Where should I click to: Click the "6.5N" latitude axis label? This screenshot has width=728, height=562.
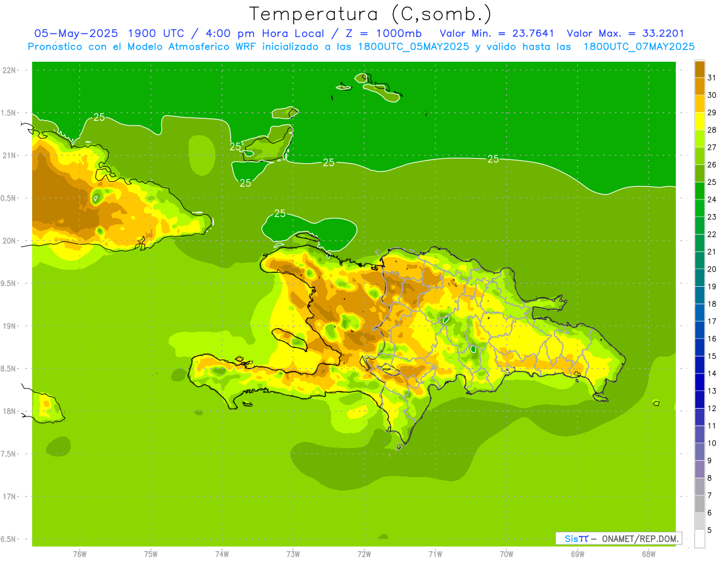tap(9, 539)
